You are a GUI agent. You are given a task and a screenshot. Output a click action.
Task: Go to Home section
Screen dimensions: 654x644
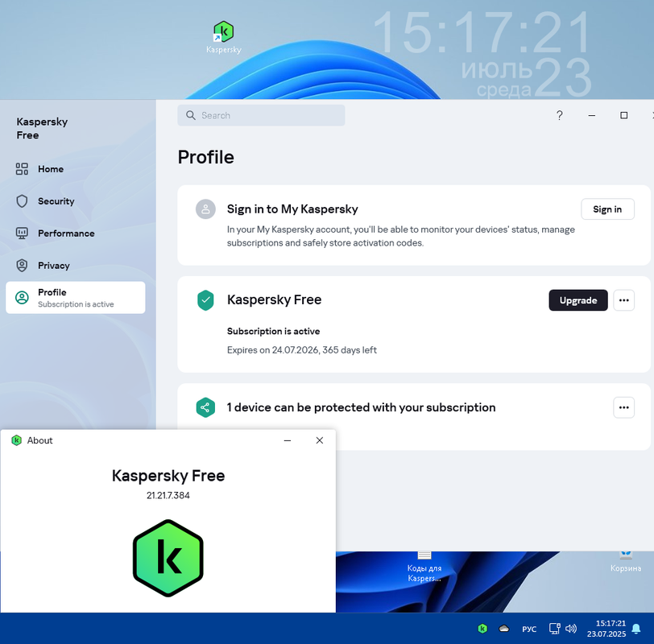click(x=76, y=169)
